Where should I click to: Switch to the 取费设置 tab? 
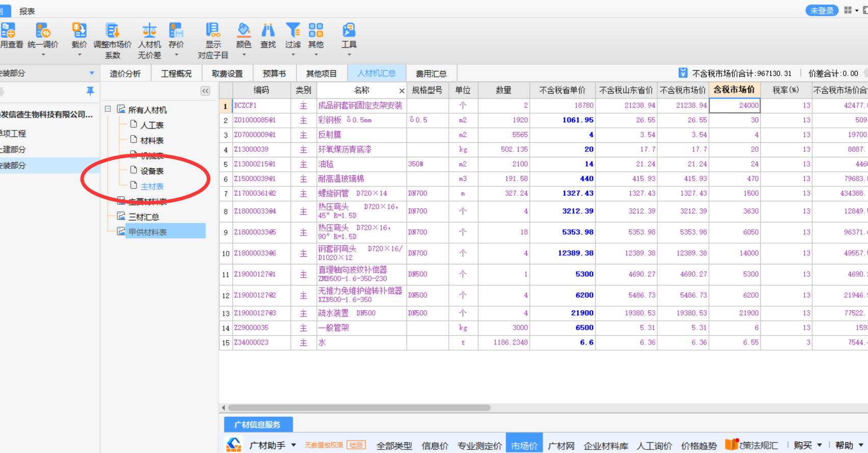pos(227,73)
